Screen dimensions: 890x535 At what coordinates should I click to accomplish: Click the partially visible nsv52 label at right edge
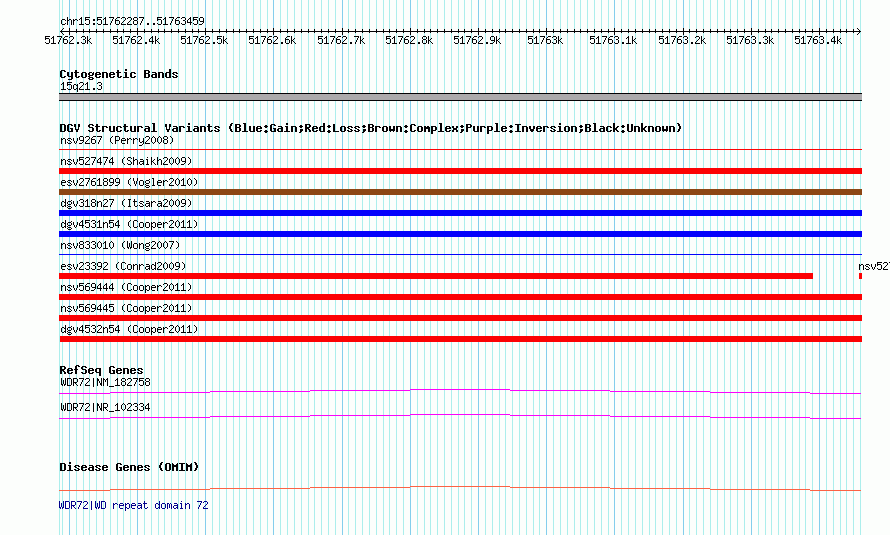click(874, 266)
